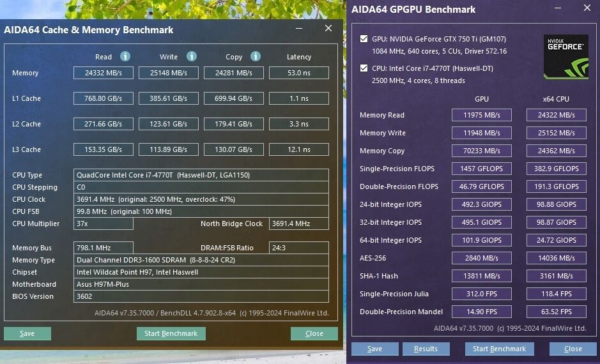Select L1 Cache write 385.61 GB/s
Screen dimensions: 600x364
(168, 98)
